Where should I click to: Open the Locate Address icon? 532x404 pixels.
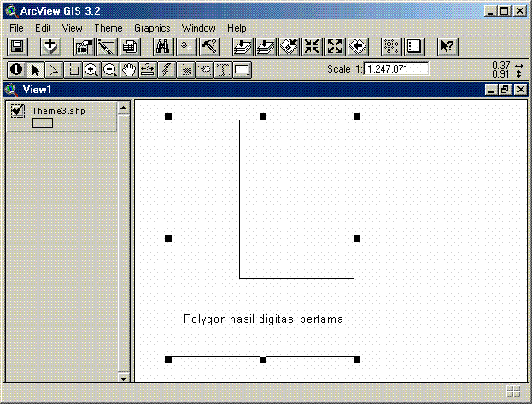pyautogui.click(x=186, y=47)
